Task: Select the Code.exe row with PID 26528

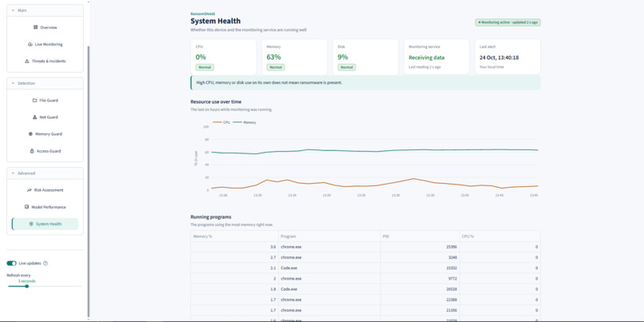Action: coord(365,289)
